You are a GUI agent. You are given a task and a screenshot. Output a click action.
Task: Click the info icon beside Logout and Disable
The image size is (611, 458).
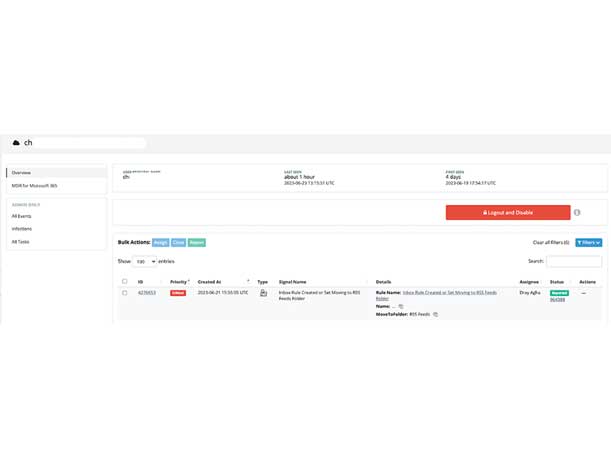[x=577, y=213]
